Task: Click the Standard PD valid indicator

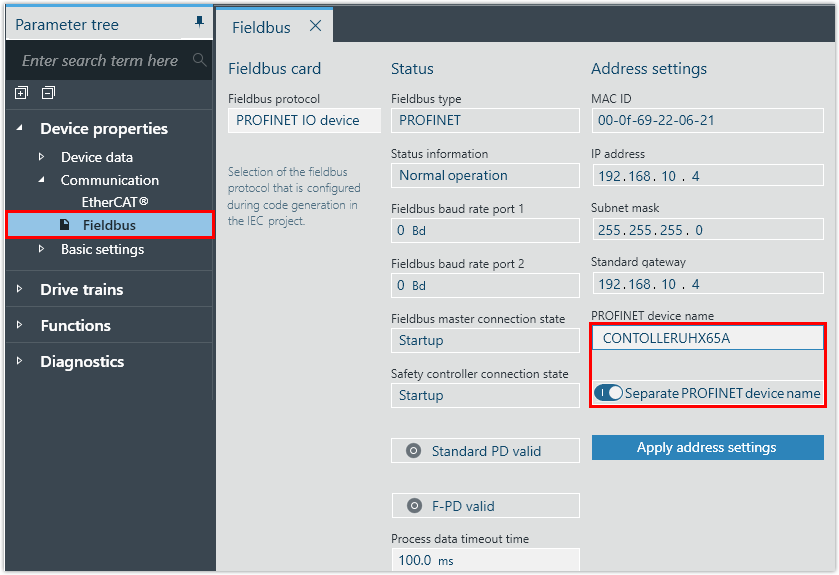Action: click(414, 451)
